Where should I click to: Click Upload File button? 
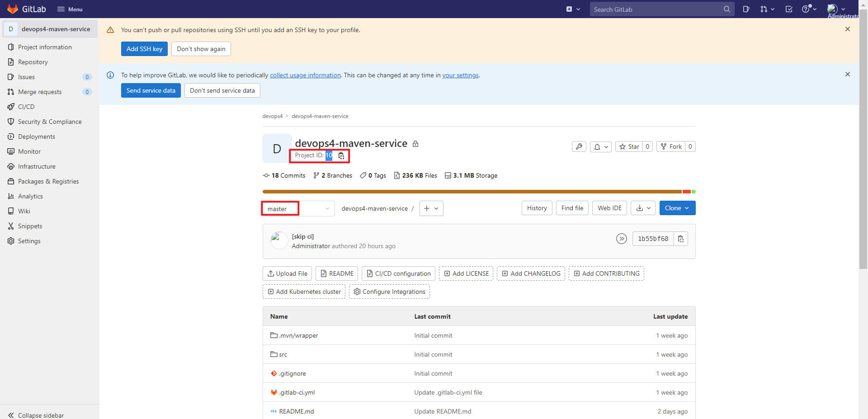coord(288,273)
